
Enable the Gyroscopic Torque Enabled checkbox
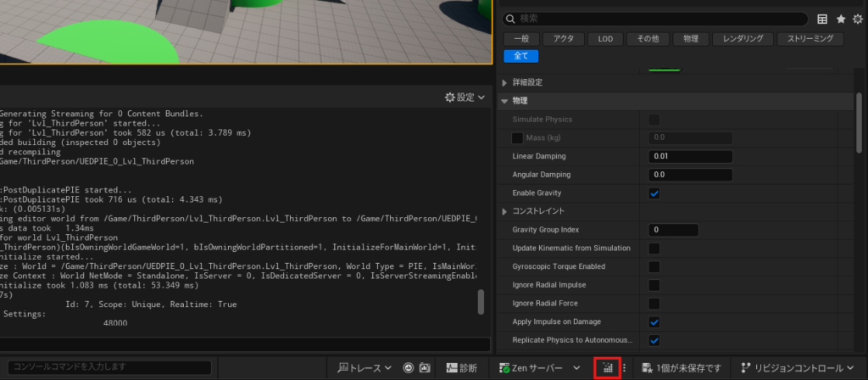pyautogui.click(x=654, y=266)
